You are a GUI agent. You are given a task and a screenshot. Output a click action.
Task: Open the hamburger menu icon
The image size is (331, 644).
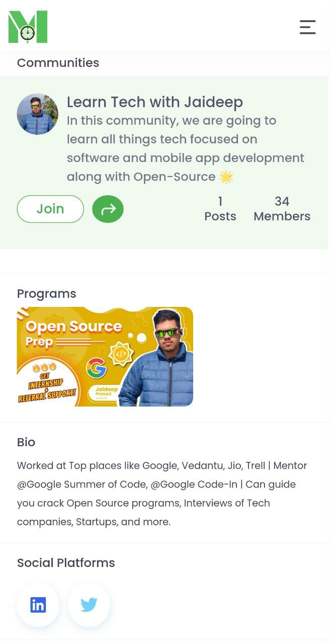(x=307, y=27)
